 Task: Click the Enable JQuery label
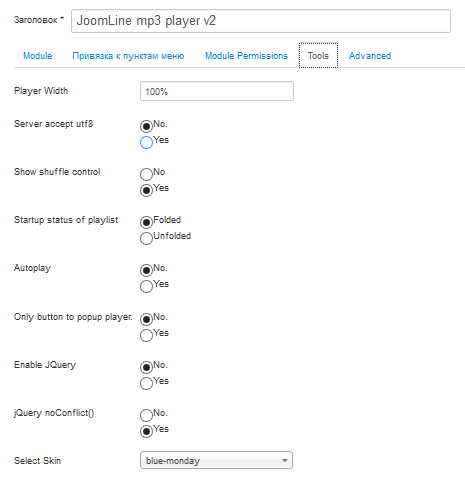point(45,365)
